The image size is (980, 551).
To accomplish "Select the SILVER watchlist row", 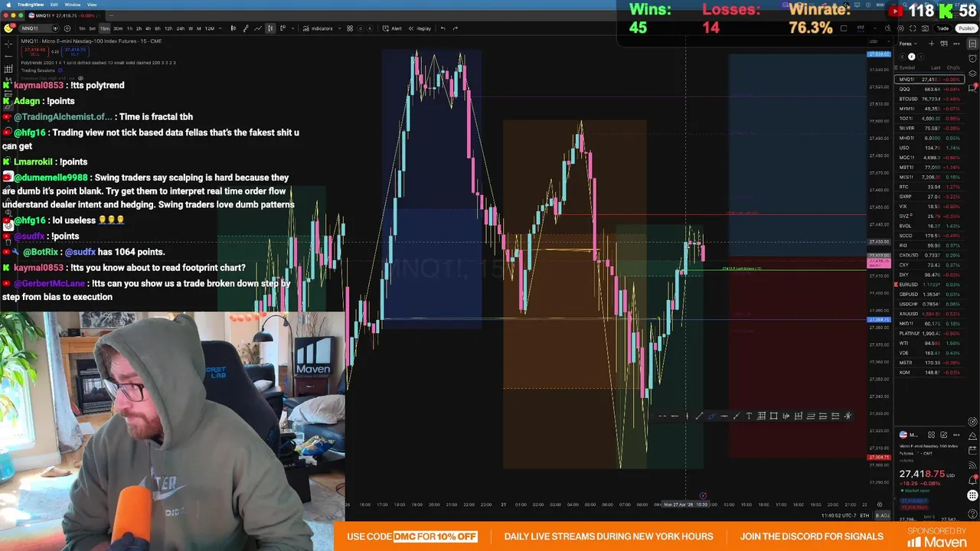I will pos(929,128).
